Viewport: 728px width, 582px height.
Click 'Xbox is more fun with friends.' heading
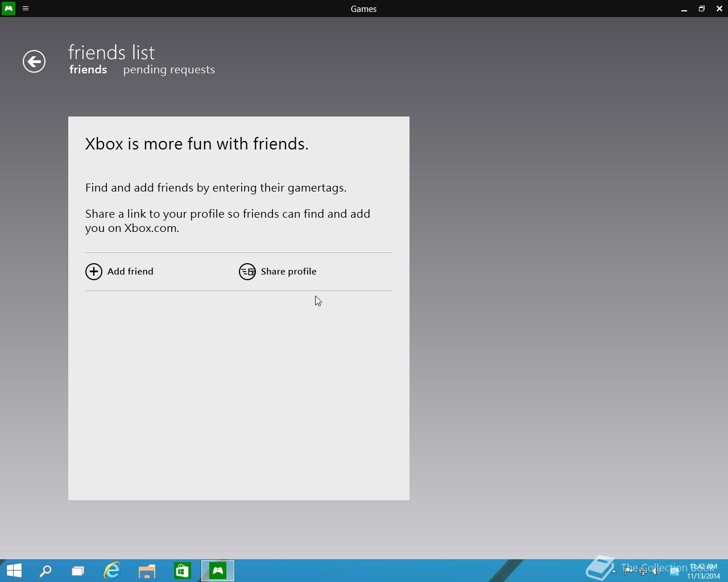[x=197, y=144]
